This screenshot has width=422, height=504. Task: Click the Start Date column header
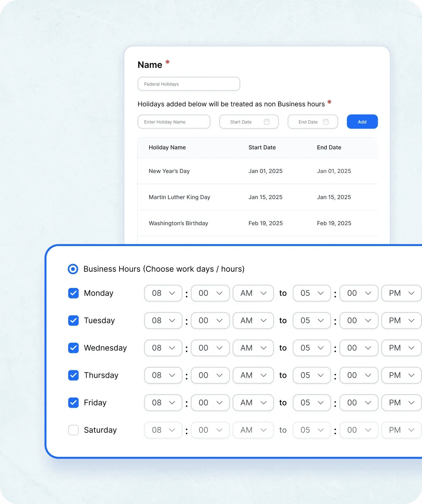click(262, 148)
